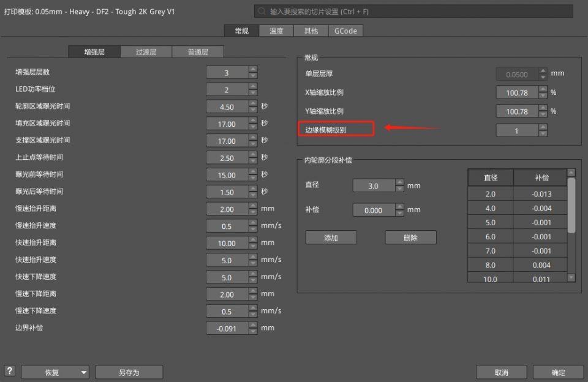The height and width of the screenshot is (382, 588).
Task: Increase 支撑区域曝光时间 with up arrow
Action: coord(253,138)
